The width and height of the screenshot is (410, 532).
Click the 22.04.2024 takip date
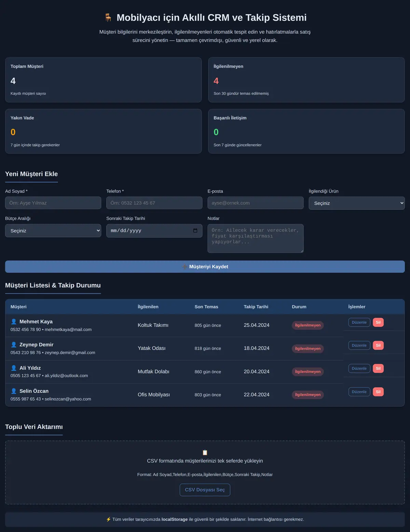point(257,394)
